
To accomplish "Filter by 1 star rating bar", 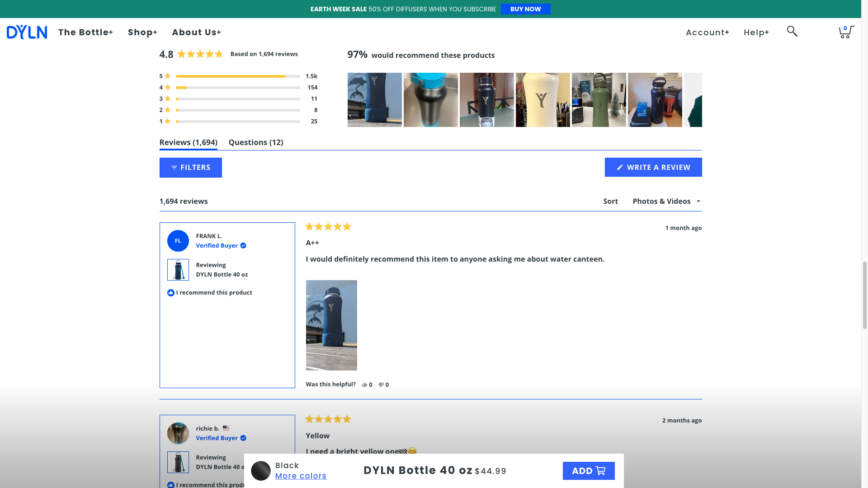I will (x=238, y=122).
